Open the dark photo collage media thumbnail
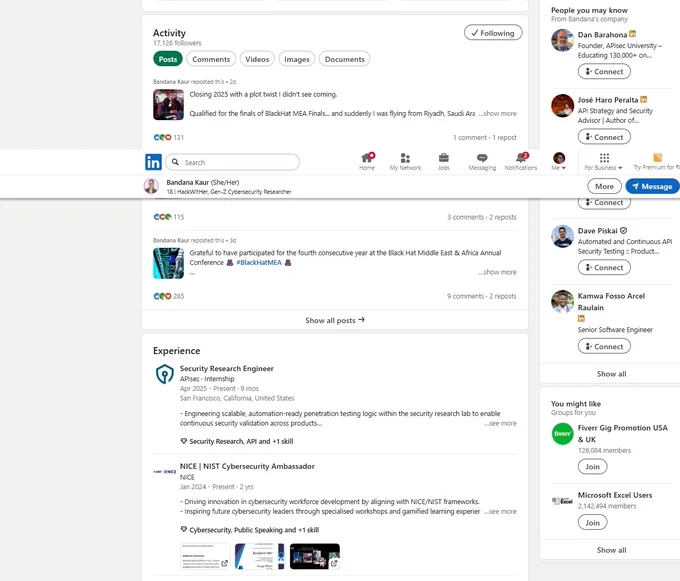680x581 pixels. 315,556
